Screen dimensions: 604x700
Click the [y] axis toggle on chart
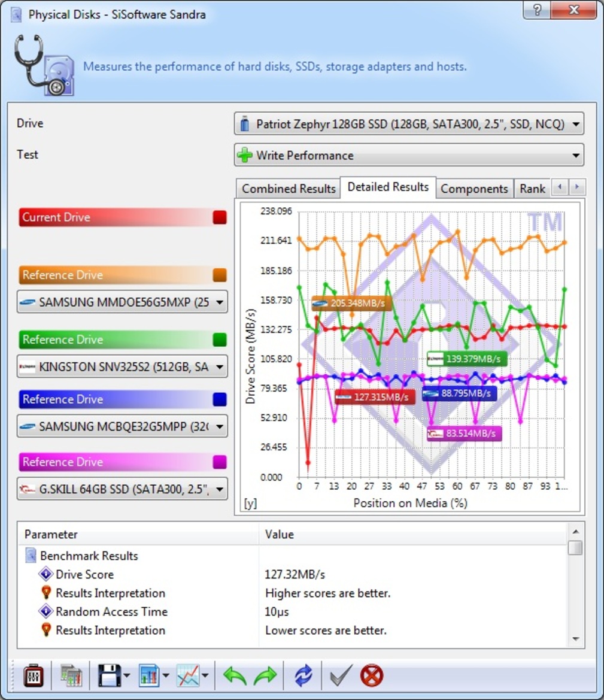(x=250, y=504)
